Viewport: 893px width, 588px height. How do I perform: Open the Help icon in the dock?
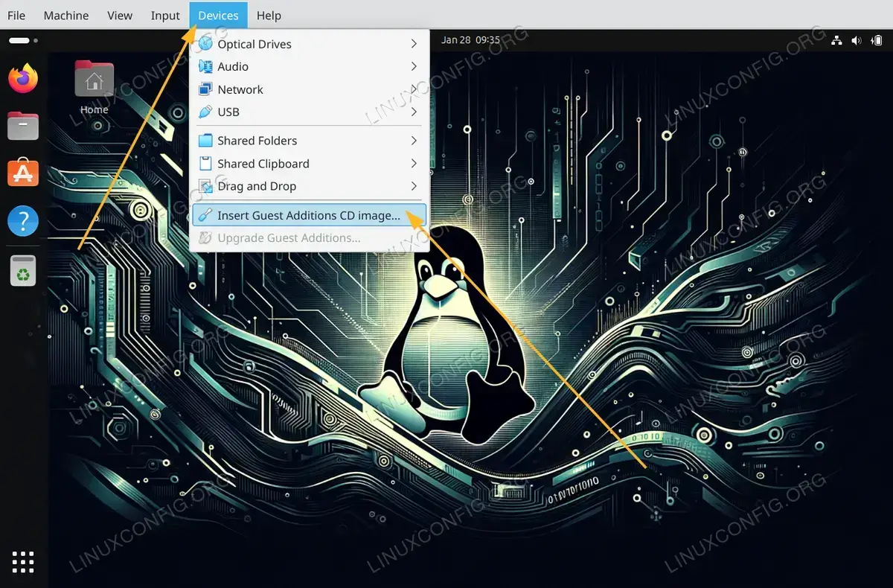click(23, 221)
